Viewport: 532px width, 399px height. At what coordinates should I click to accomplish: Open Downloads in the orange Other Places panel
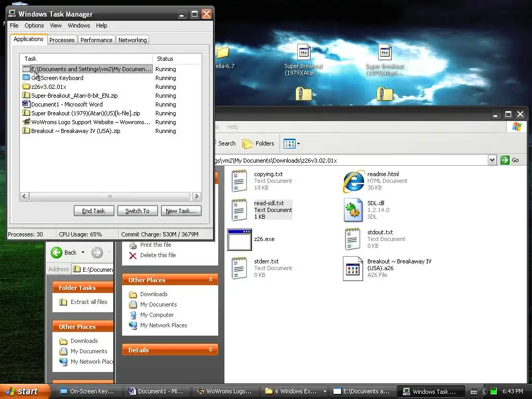tap(154, 294)
